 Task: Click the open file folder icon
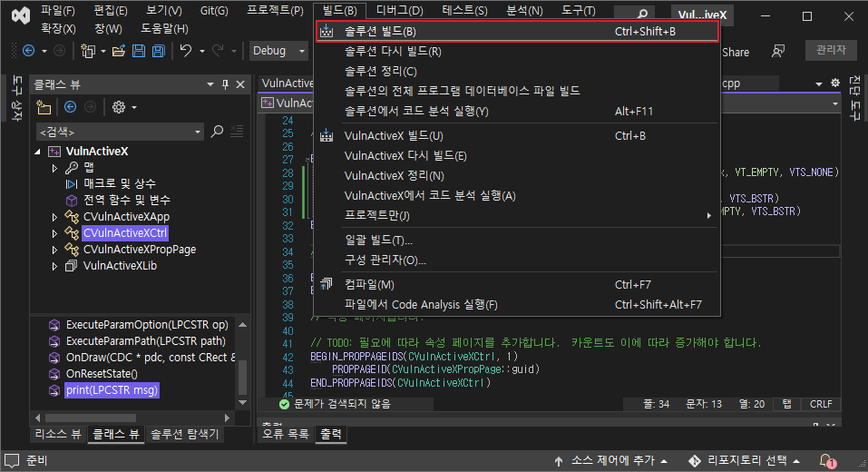[119, 51]
